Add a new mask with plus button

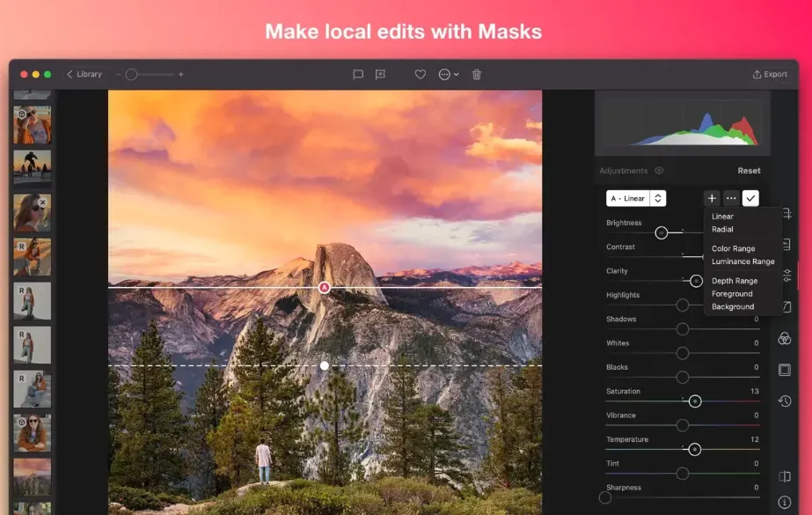[712, 198]
